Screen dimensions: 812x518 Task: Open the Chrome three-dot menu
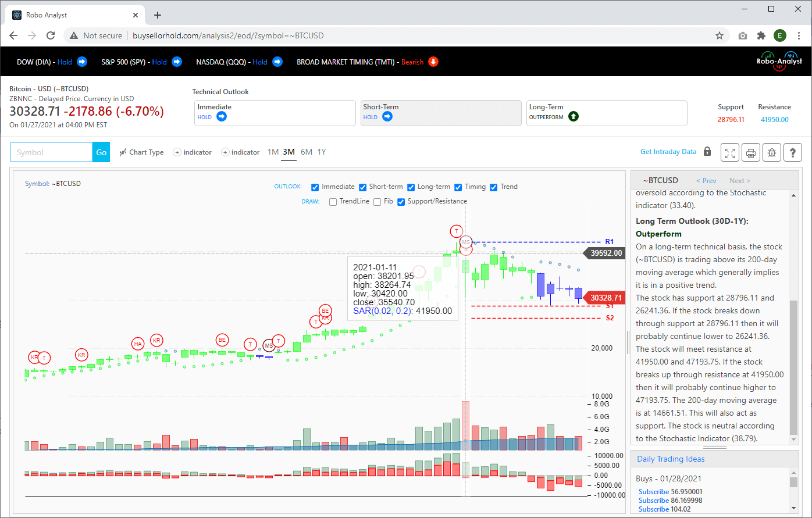pos(799,35)
